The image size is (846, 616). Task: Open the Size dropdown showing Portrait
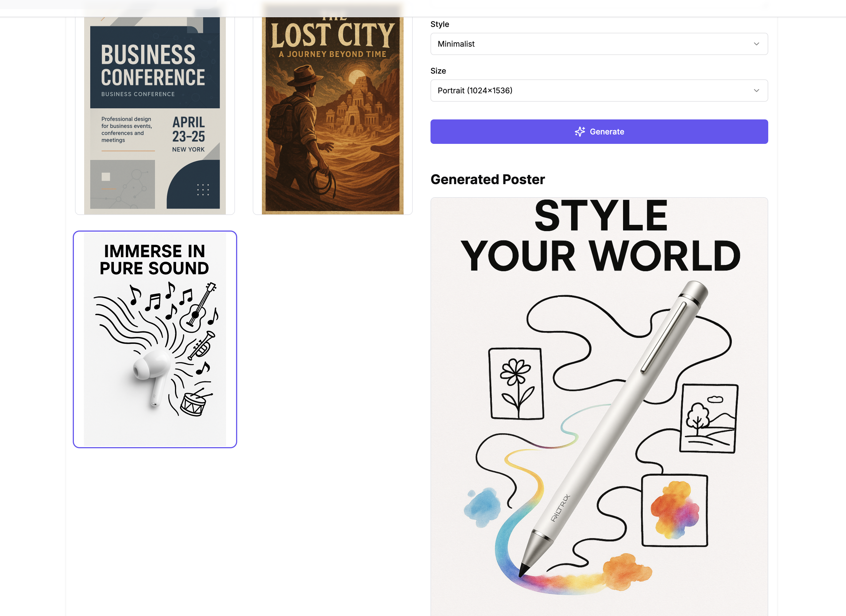click(x=599, y=91)
